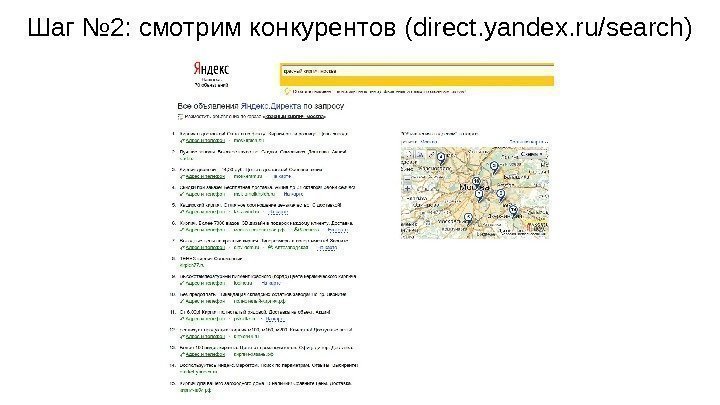The height and width of the screenshot is (405, 720).
Task: Select map pin number 10 near Москва label
Action: 477,182
